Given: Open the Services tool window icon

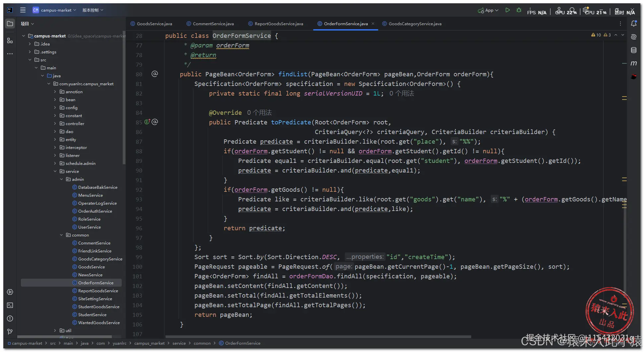Looking at the screenshot, I should [x=10, y=292].
